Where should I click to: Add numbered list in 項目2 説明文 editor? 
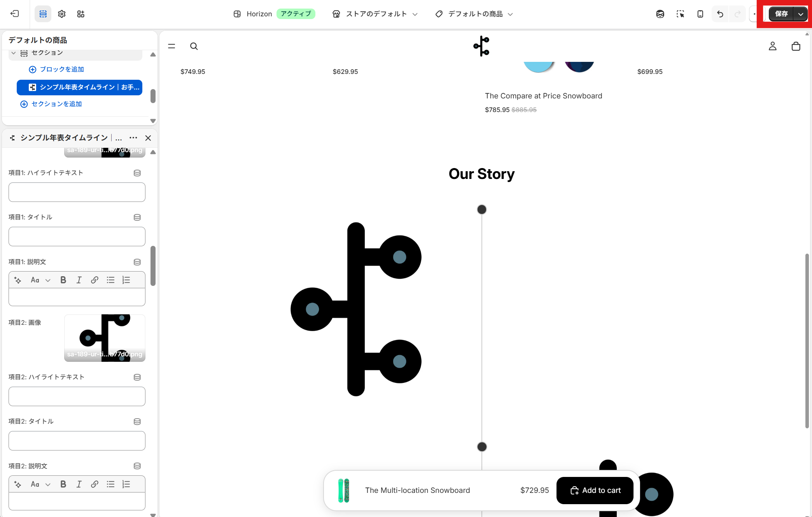pyautogui.click(x=126, y=484)
